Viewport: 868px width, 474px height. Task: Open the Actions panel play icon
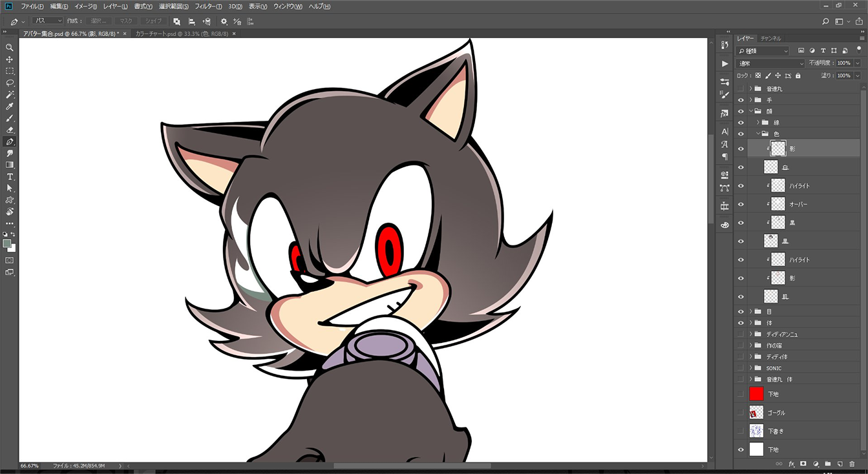(x=725, y=63)
